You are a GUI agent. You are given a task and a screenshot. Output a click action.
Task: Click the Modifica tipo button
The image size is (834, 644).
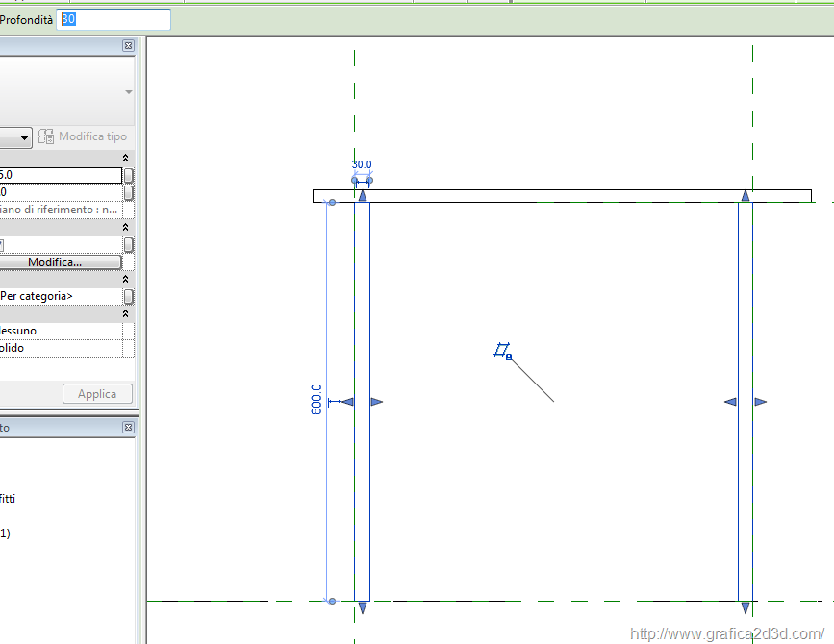click(83, 137)
